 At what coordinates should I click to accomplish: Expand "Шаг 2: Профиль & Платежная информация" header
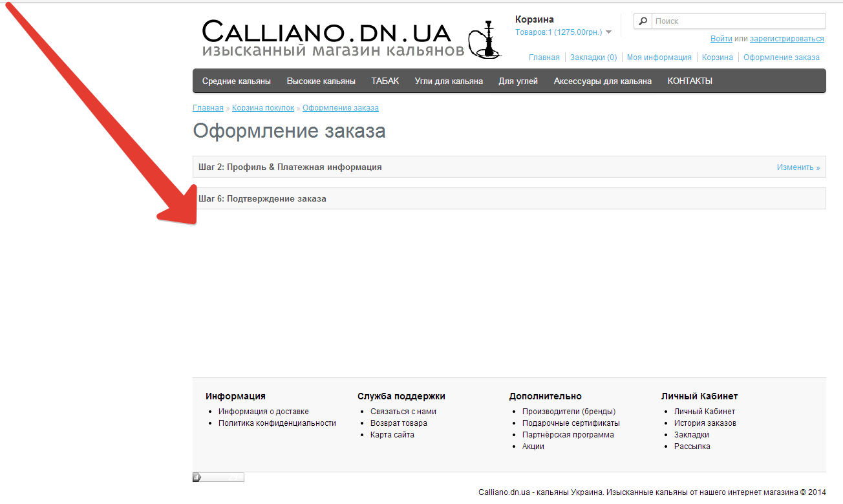(509, 167)
